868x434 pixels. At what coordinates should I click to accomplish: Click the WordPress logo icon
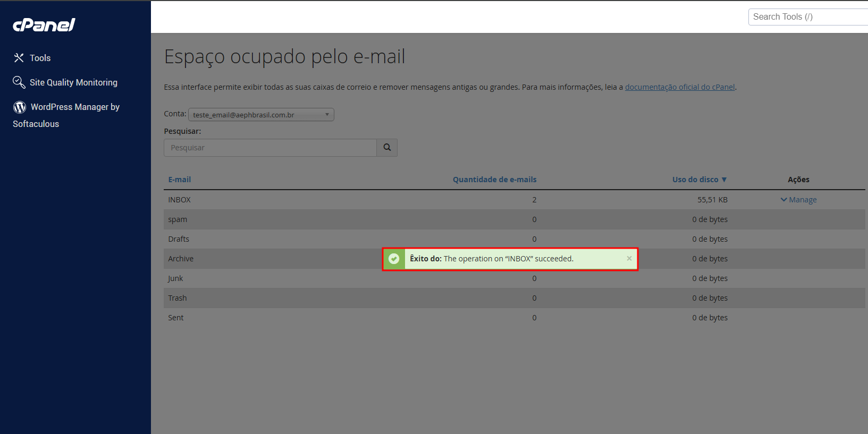point(20,107)
